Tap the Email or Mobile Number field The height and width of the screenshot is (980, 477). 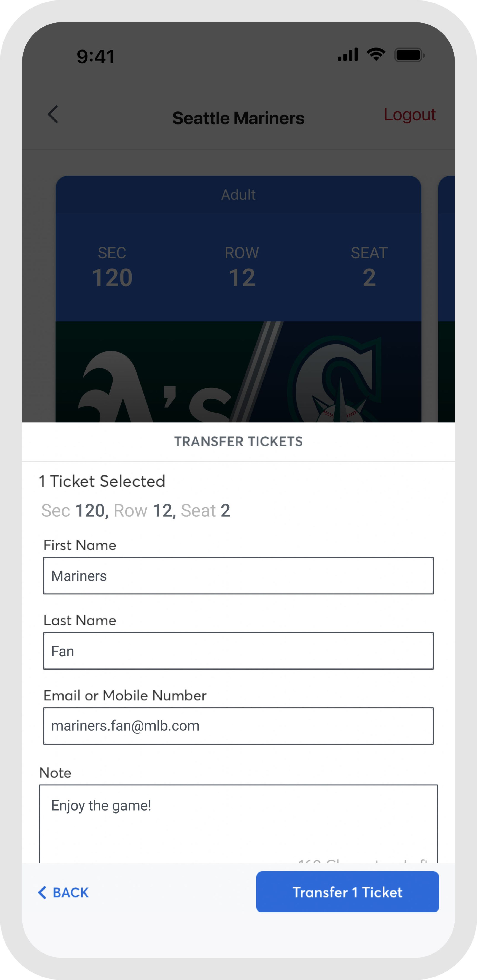(x=238, y=725)
